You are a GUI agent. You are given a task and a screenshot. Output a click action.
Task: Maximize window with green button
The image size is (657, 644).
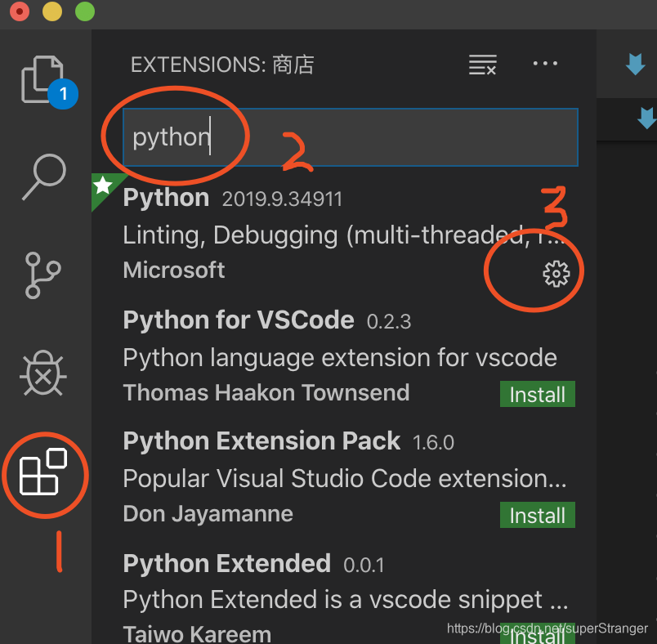pyautogui.click(x=85, y=11)
